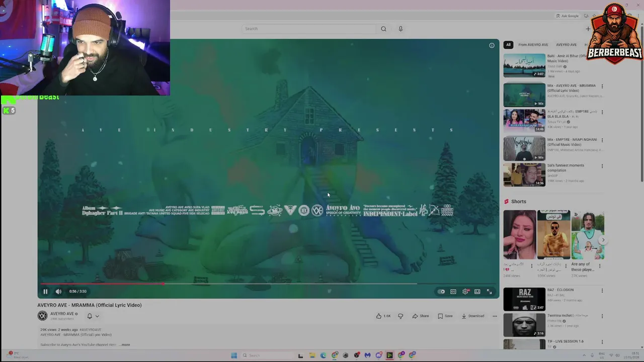Click the search magnifier button
Image resolution: width=644 pixels, height=362 pixels.
[383, 29]
